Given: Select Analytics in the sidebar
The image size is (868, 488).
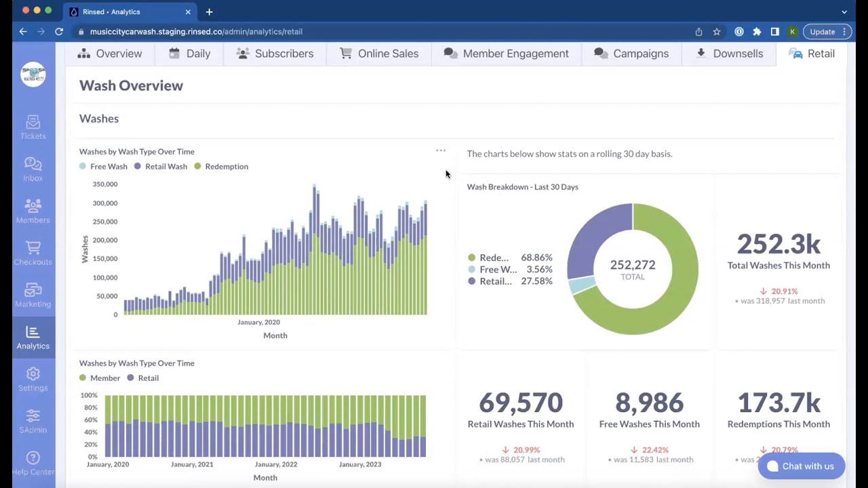Looking at the screenshot, I should click(x=33, y=338).
